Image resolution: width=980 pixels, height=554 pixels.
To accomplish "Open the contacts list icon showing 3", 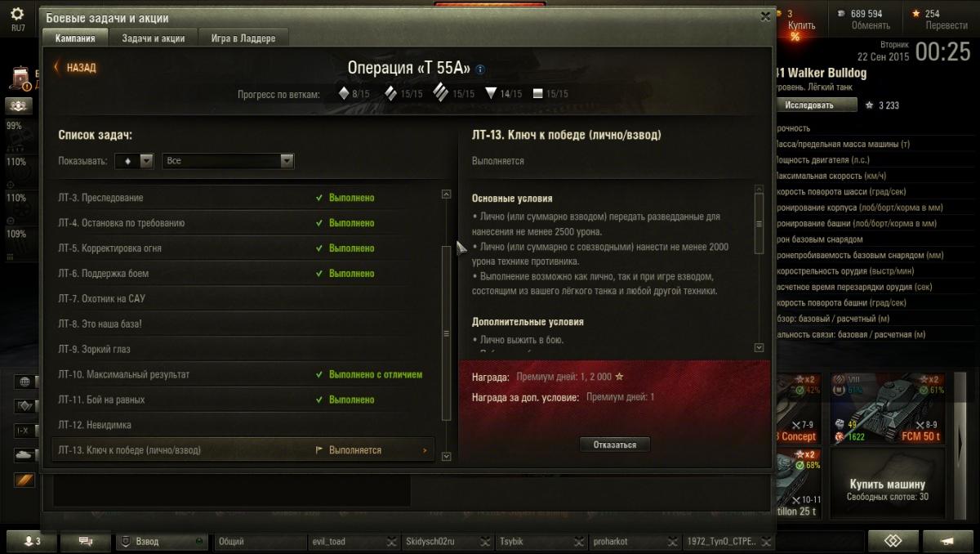I will [x=32, y=541].
